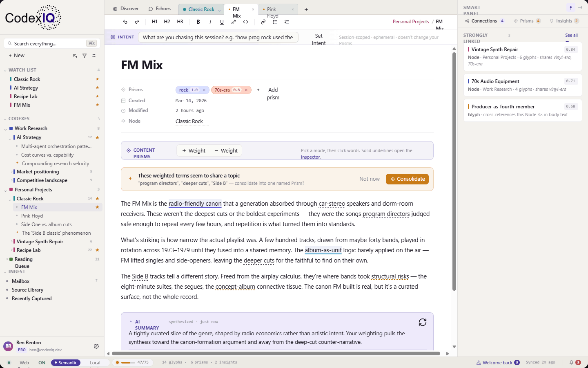588x368 pixels.
Task: Click See all strongly linked
Action: coord(571,35)
